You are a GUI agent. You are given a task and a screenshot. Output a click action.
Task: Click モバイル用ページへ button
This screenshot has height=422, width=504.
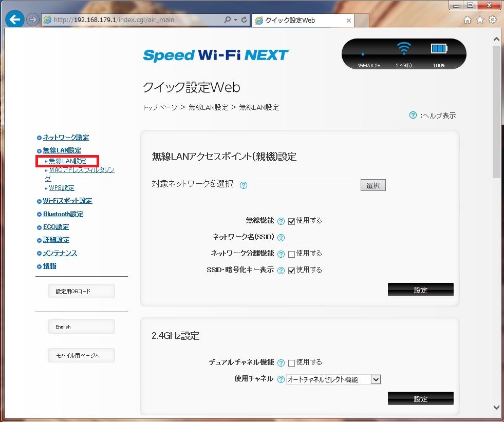tap(82, 355)
